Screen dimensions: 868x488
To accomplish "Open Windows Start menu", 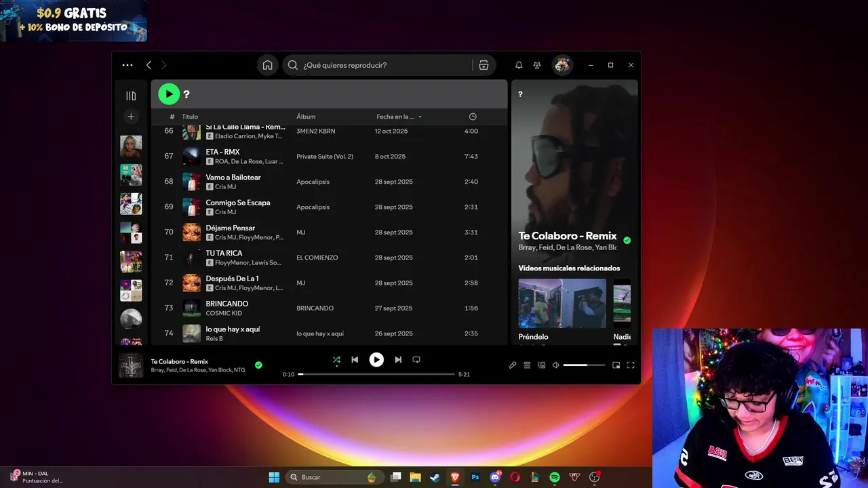I will [x=274, y=477].
